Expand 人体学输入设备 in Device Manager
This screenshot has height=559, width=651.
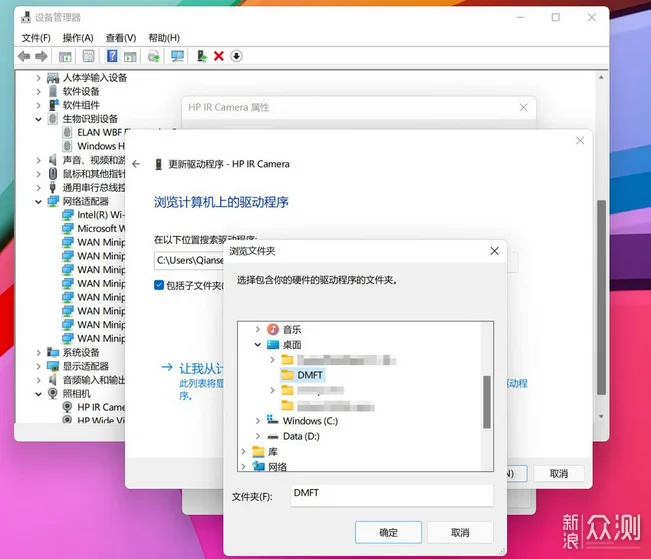(38, 78)
